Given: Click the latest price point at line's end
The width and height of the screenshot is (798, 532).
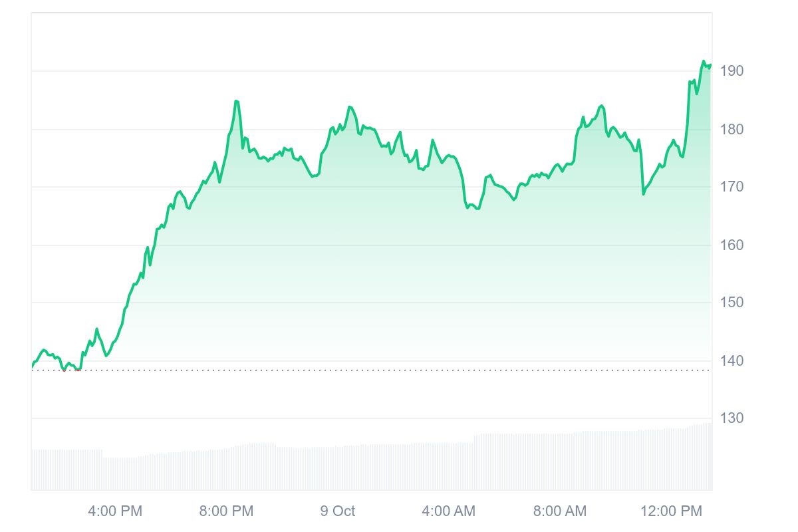Looking at the screenshot, I should [x=710, y=65].
